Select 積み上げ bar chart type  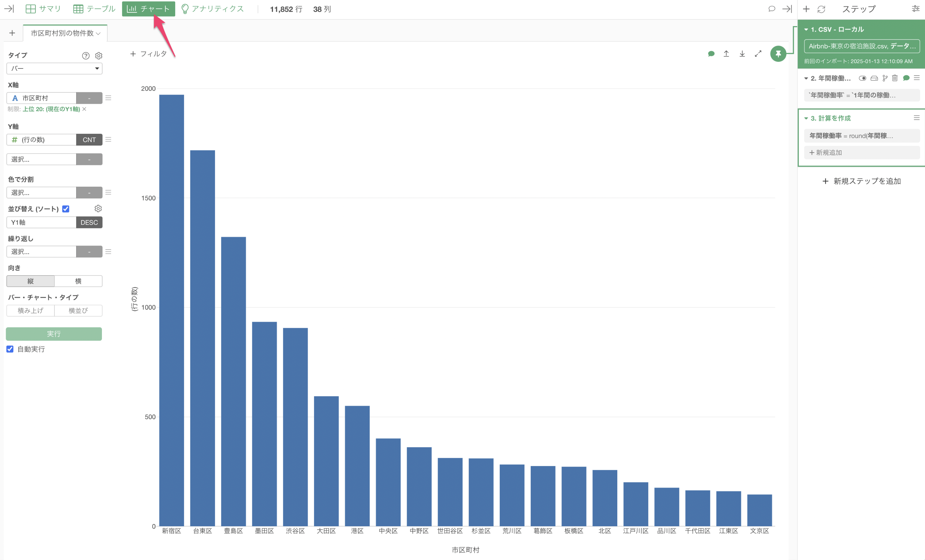[x=30, y=310]
